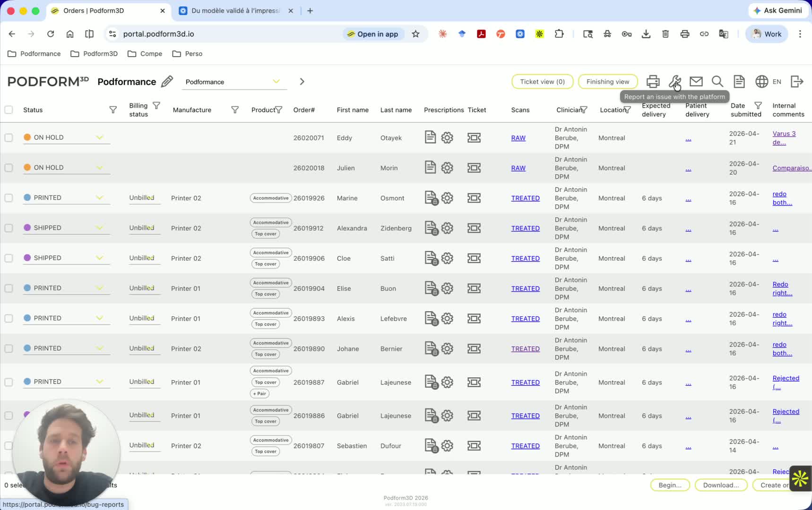Open RAW scans link for Eddy Otayek
The image size is (812, 510).
518,138
